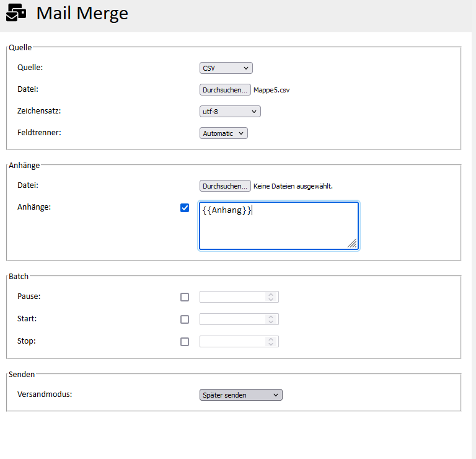Click the Start number input field
The width and height of the screenshot is (476, 459).
coord(232,319)
